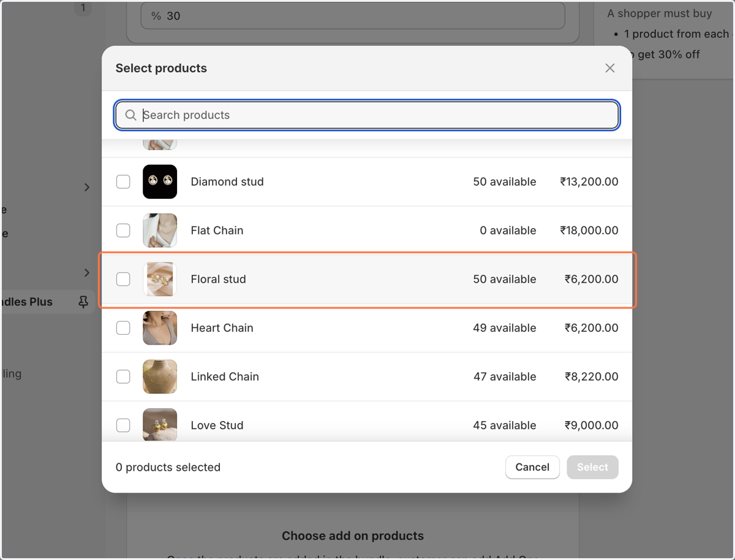Viewport: 735px width, 560px height.
Task: Click the Heart Chain product name
Action: click(x=222, y=328)
